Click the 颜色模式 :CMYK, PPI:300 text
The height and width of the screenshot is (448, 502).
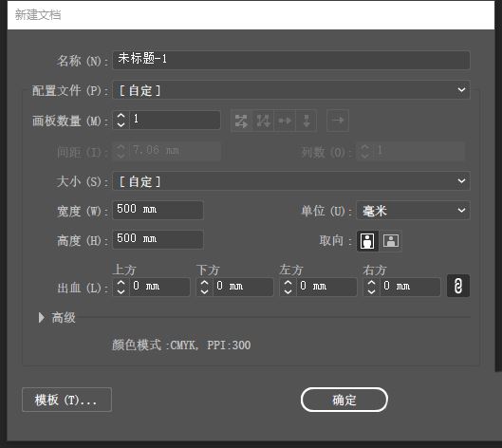(181, 345)
